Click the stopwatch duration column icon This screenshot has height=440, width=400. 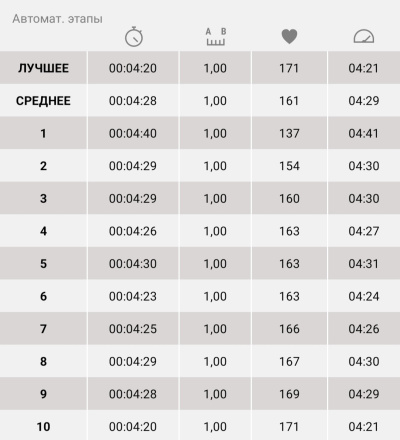click(134, 37)
